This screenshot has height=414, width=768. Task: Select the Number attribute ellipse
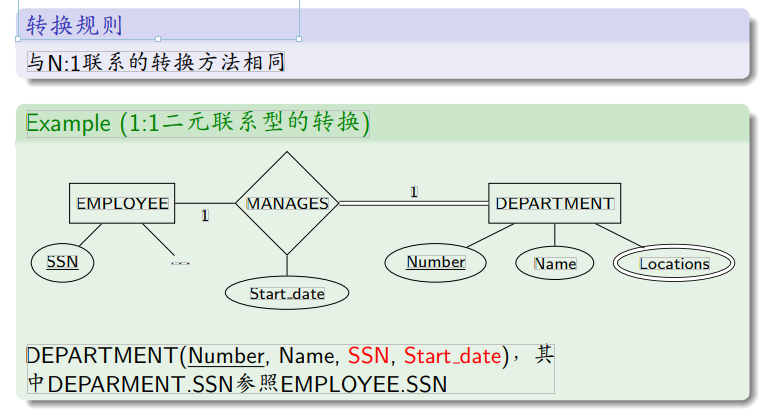pos(435,262)
